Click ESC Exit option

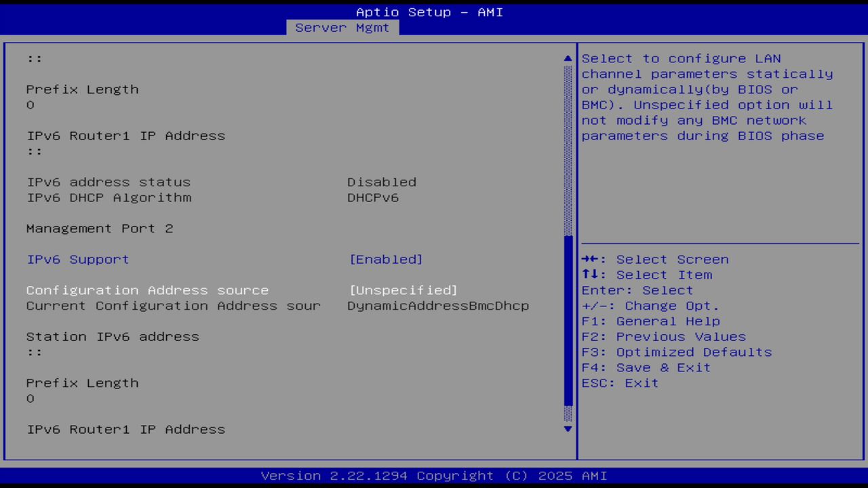click(x=619, y=383)
